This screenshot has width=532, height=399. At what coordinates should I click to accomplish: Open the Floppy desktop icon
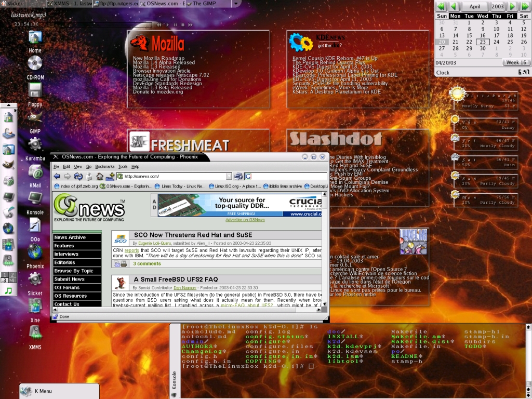[x=35, y=90]
